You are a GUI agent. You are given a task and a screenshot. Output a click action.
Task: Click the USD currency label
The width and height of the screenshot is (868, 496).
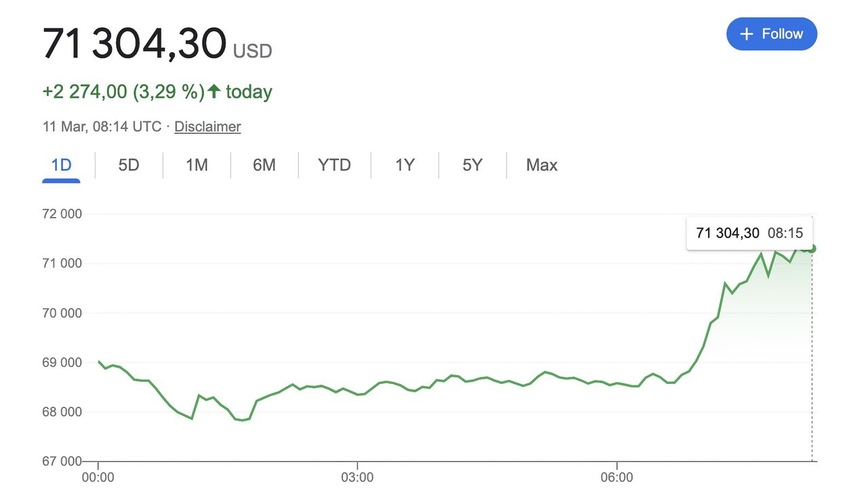point(252,51)
